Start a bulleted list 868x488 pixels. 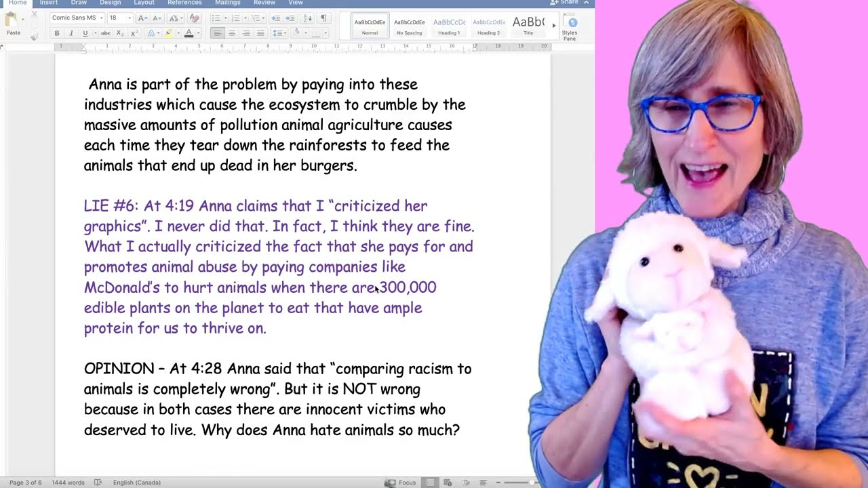(x=217, y=18)
